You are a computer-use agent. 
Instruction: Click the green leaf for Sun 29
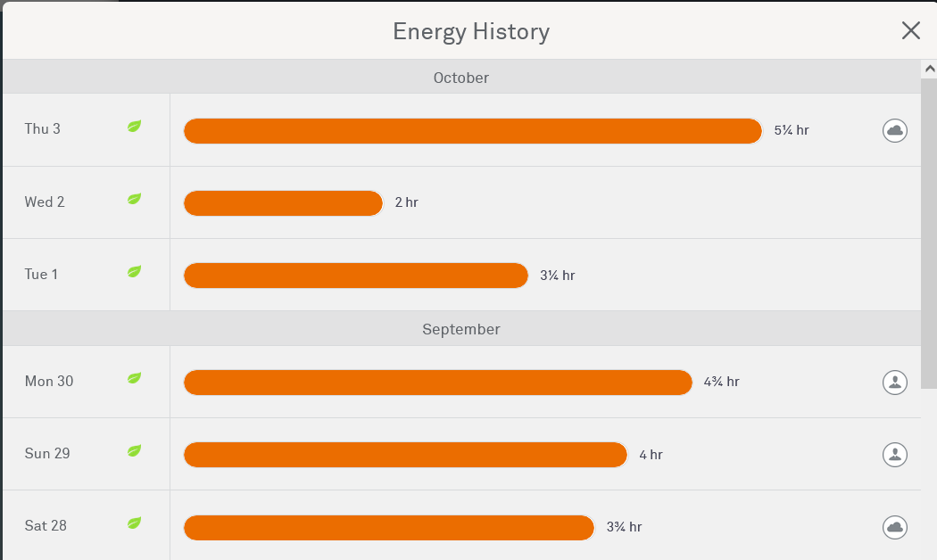134,450
